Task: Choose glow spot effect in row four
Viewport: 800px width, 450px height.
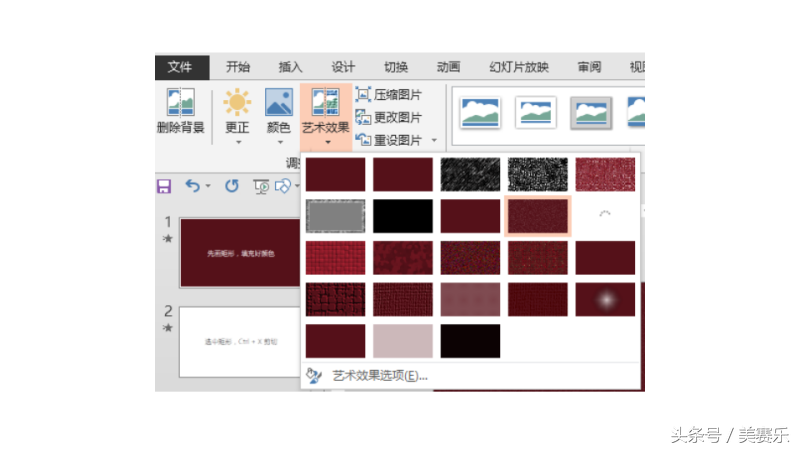Action: click(605, 299)
